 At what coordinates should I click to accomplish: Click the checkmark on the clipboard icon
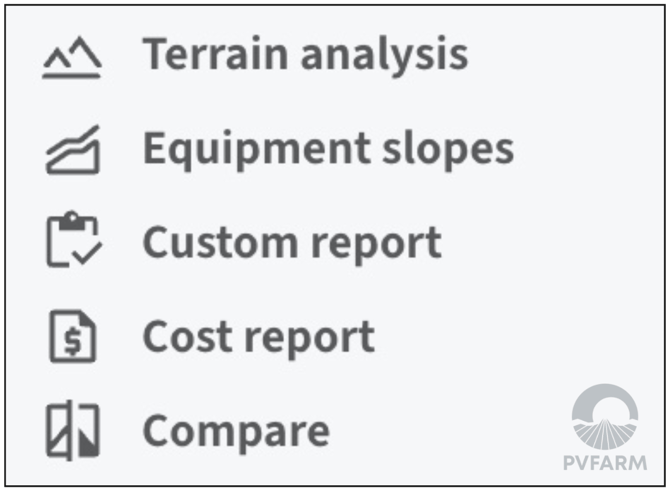coord(88,252)
